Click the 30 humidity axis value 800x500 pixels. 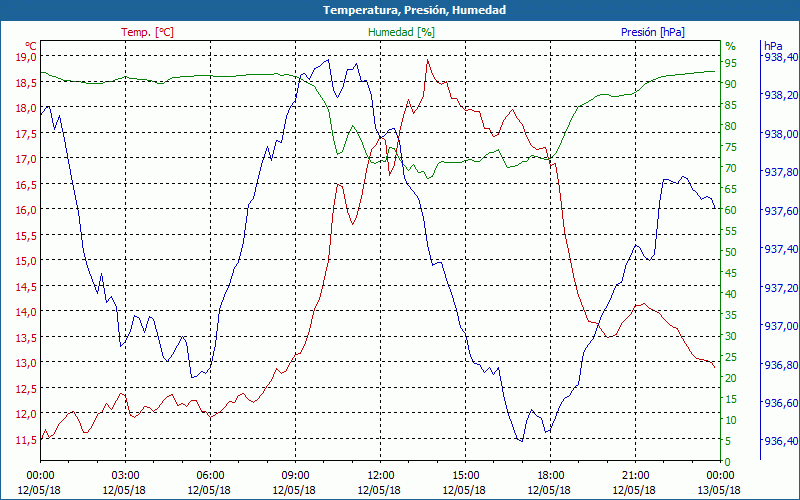(x=731, y=336)
